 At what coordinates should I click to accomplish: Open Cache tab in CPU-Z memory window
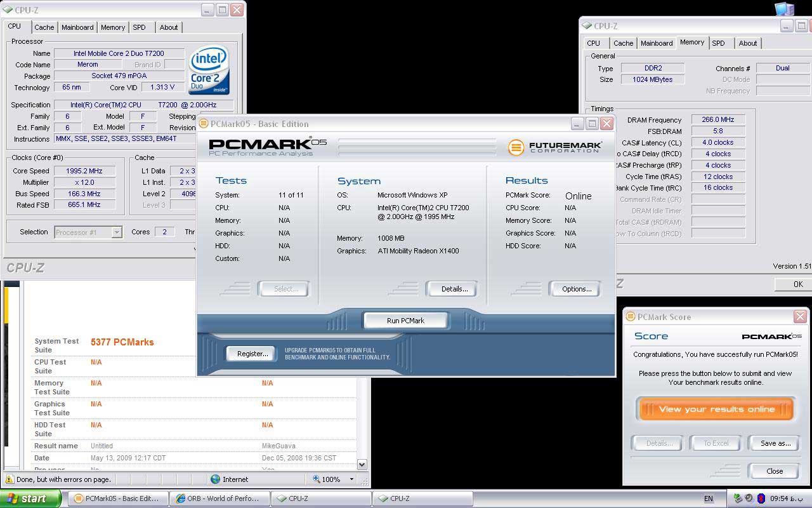[x=623, y=43]
